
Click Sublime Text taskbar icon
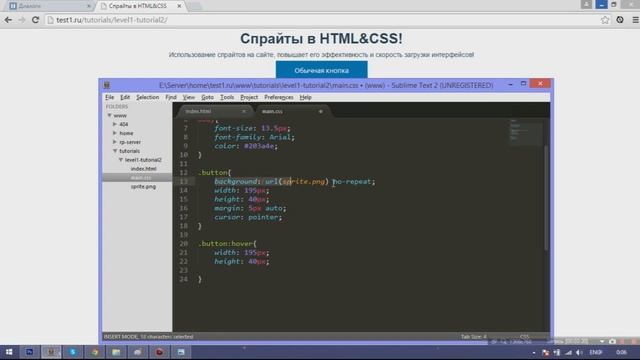[x=51, y=352]
